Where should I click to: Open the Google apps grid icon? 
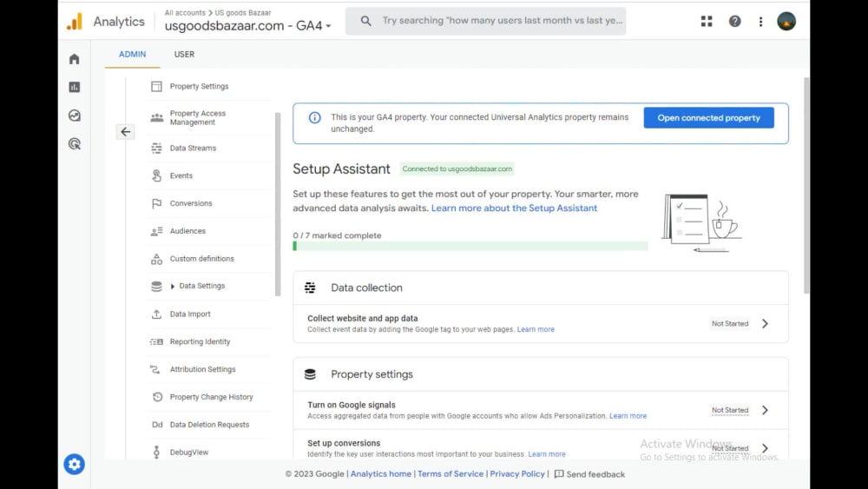point(707,21)
